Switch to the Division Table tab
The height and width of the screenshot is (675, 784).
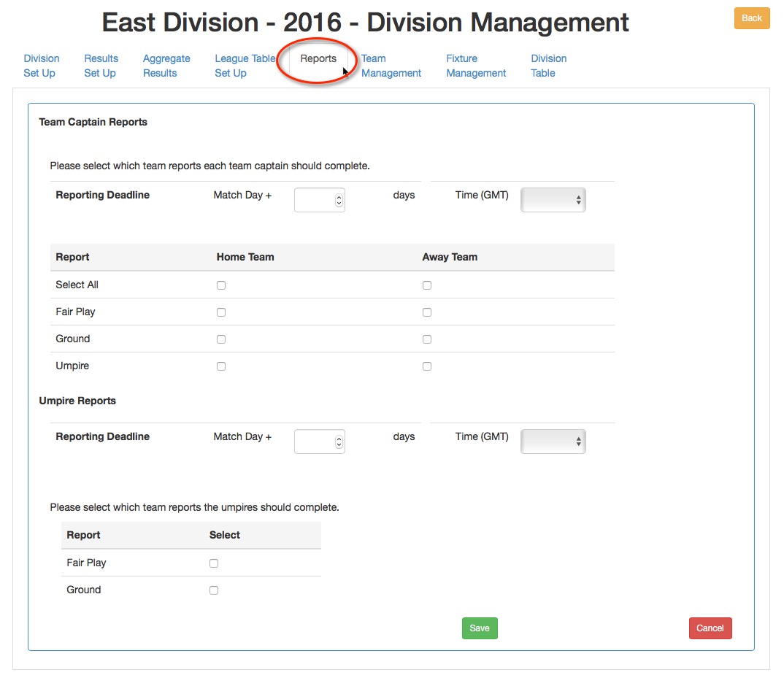point(548,66)
